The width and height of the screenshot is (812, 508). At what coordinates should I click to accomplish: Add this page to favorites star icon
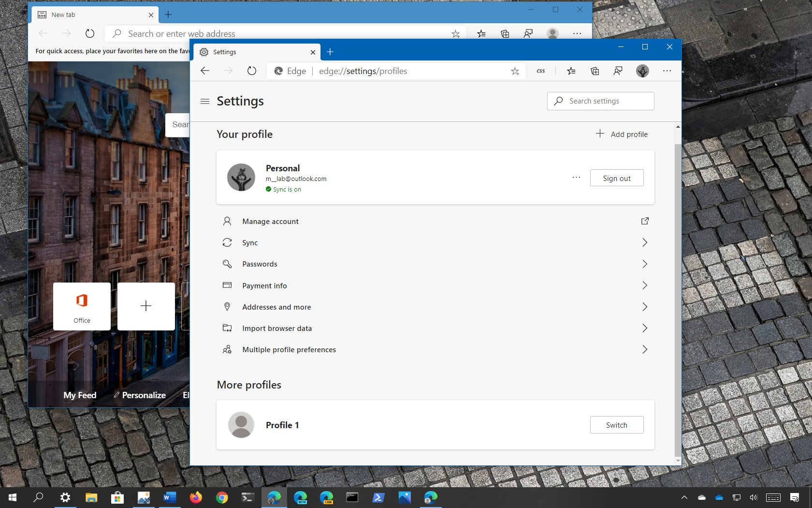[x=515, y=71]
